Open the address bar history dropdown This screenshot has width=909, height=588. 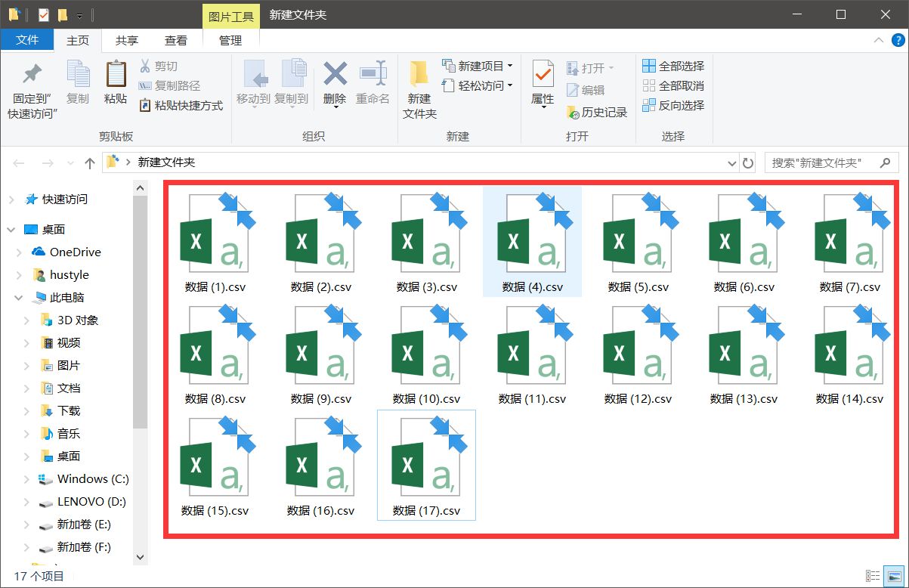pos(731,162)
